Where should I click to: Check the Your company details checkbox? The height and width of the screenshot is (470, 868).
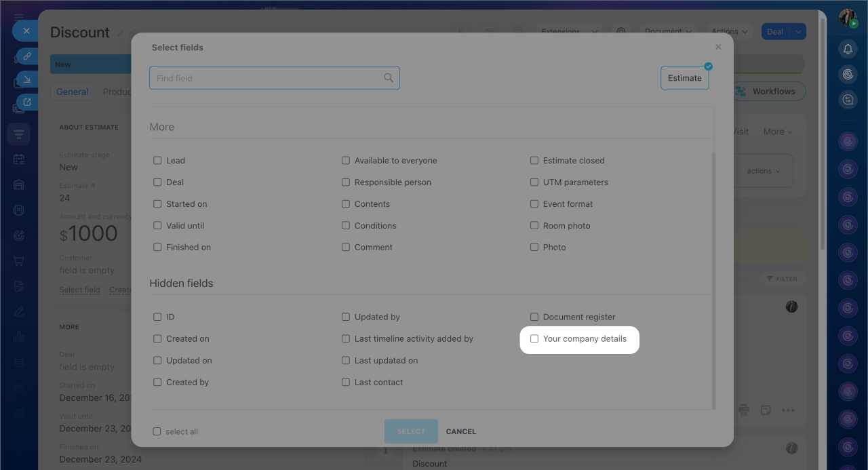point(534,338)
